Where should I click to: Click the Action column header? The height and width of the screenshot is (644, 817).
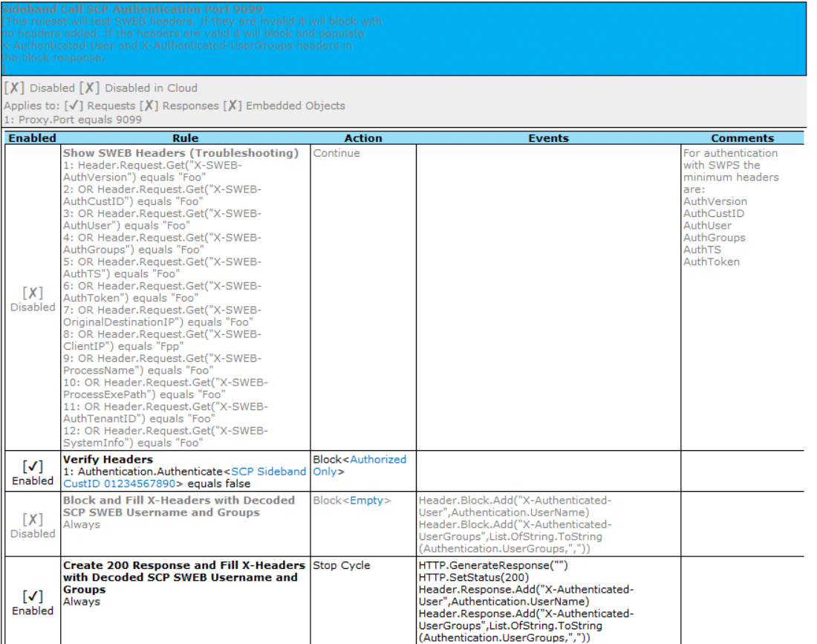point(363,138)
